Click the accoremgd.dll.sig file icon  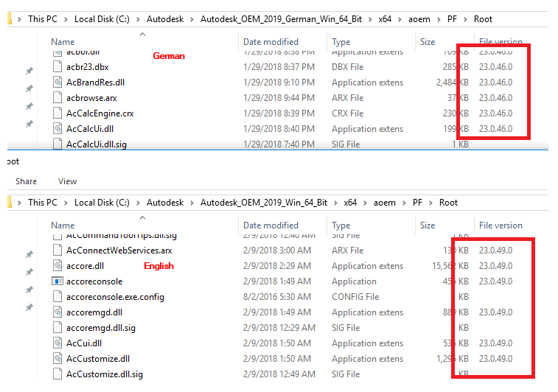57,328
